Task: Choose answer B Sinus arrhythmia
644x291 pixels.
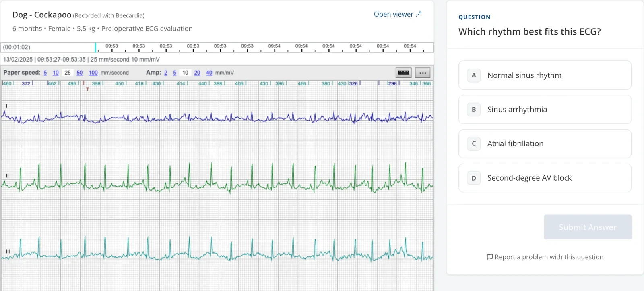Action: tap(545, 109)
